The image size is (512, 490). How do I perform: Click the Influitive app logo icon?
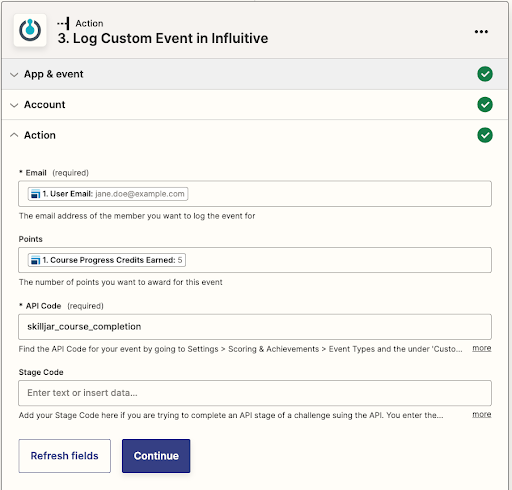(30, 30)
